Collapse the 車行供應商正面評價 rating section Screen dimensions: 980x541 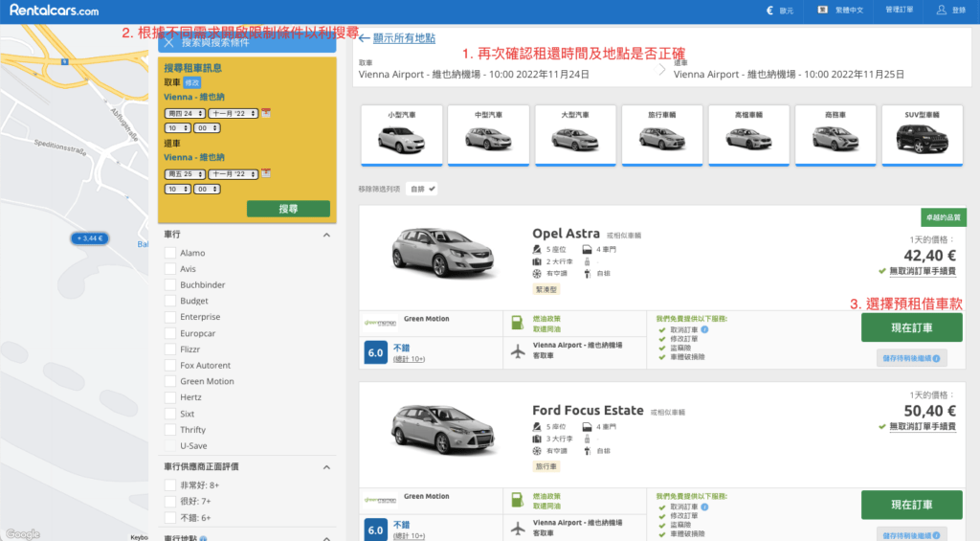pyautogui.click(x=326, y=467)
